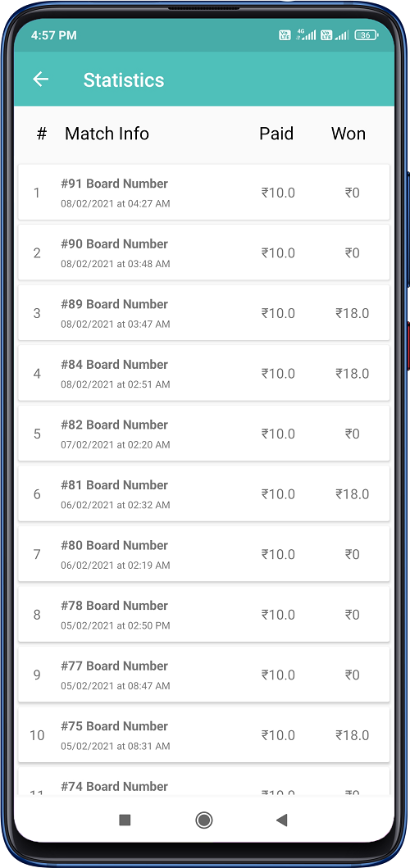This screenshot has height=868, width=410.
Task: Click the Paid column header
Action: [x=276, y=134]
